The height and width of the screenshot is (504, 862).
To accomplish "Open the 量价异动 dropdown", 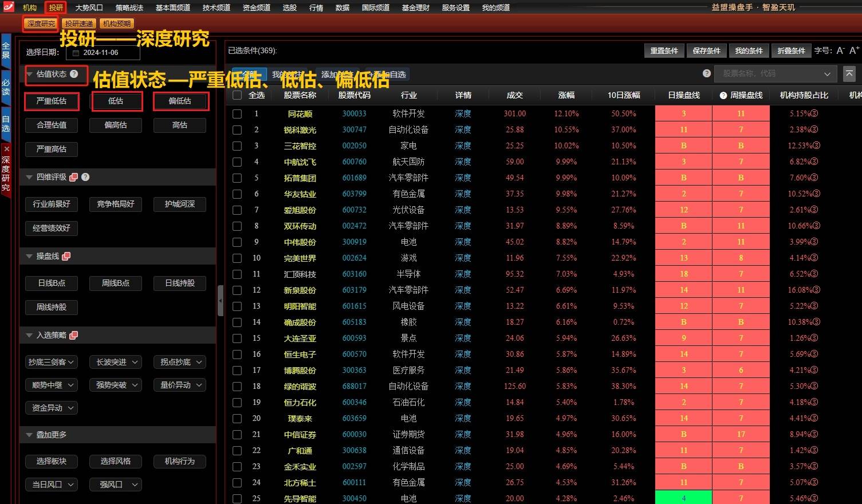I will pyautogui.click(x=180, y=385).
